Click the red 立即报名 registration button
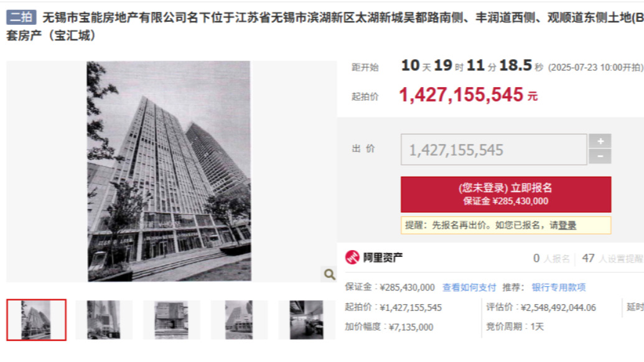The height and width of the screenshot is (362, 644). point(506,194)
